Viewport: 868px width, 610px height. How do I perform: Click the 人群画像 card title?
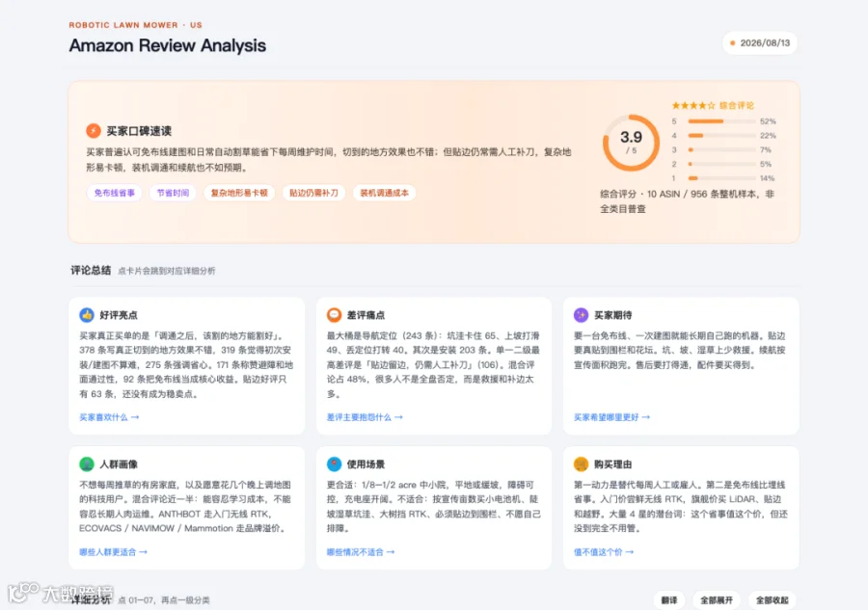click(x=119, y=464)
